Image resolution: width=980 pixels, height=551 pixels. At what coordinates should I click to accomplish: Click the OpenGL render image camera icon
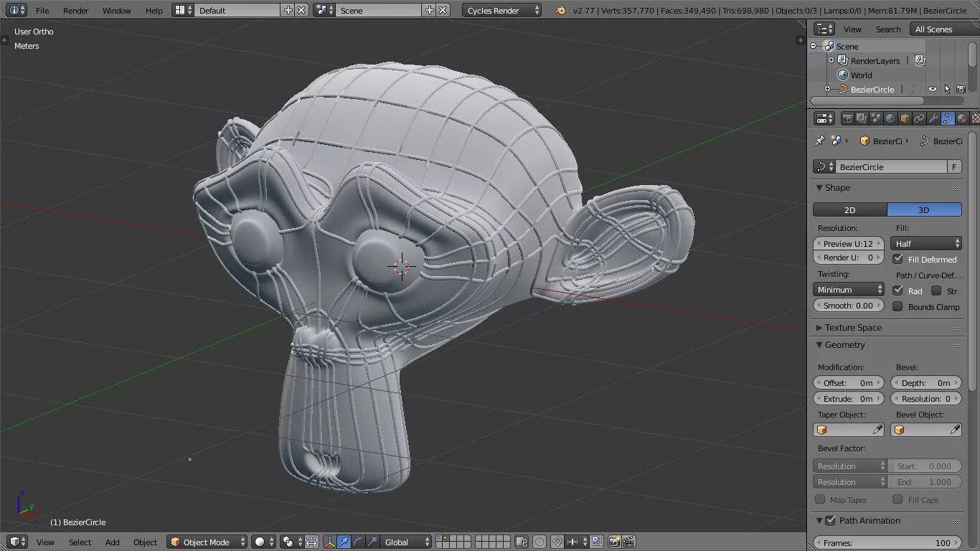tap(615, 542)
